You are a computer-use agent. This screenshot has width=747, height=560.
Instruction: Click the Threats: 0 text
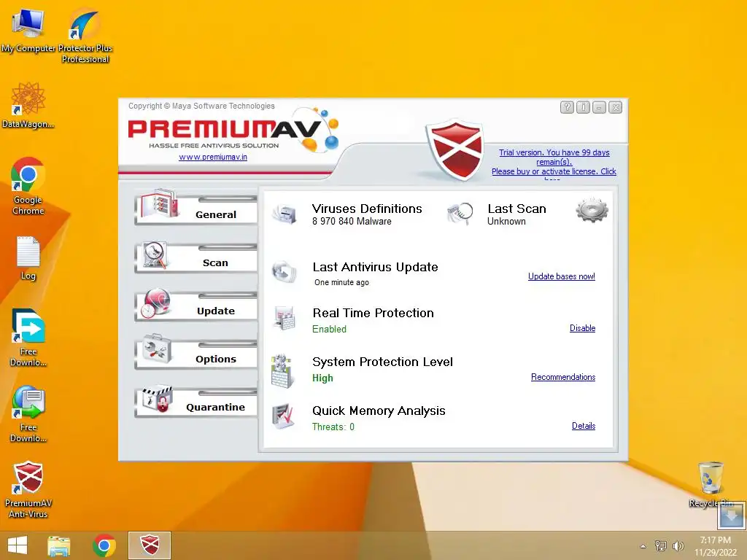pyautogui.click(x=333, y=427)
